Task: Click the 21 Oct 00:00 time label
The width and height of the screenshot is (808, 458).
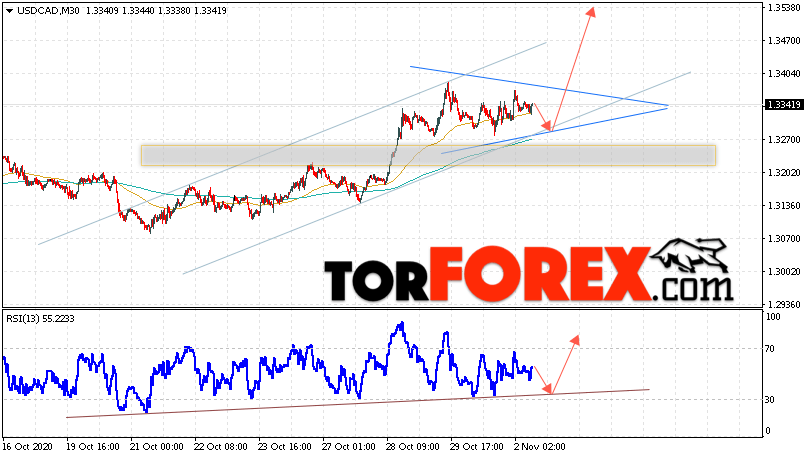Action: pyautogui.click(x=157, y=447)
